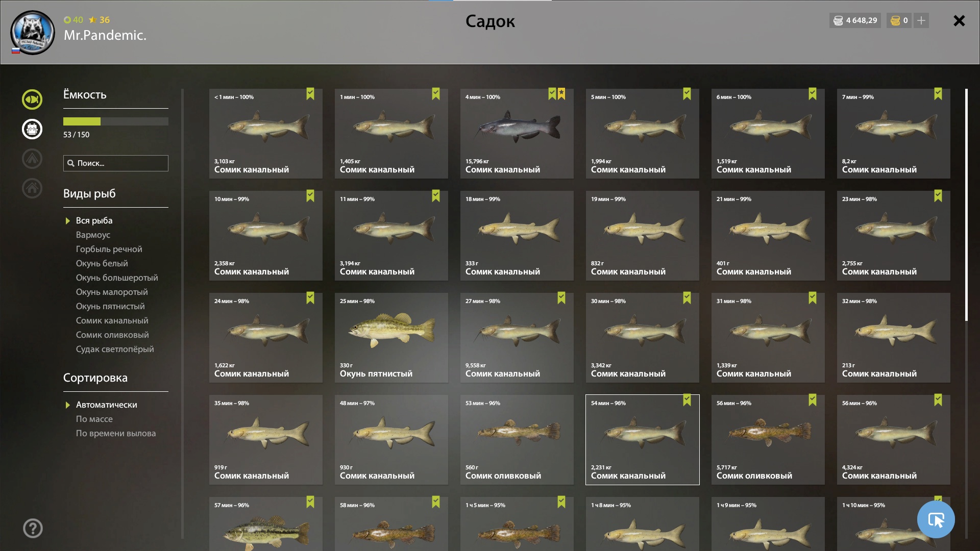Open the home base sidebar icon
Viewport: 980px width, 551px height.
coord(32,188)
